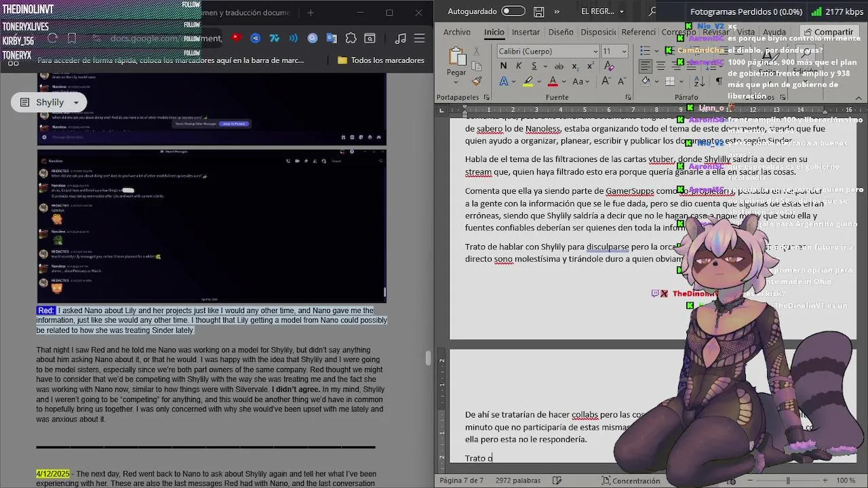This screenshot has width=868, height=488.
Task: Open highlight color dropdown arrow
Action: coord(538,81)
